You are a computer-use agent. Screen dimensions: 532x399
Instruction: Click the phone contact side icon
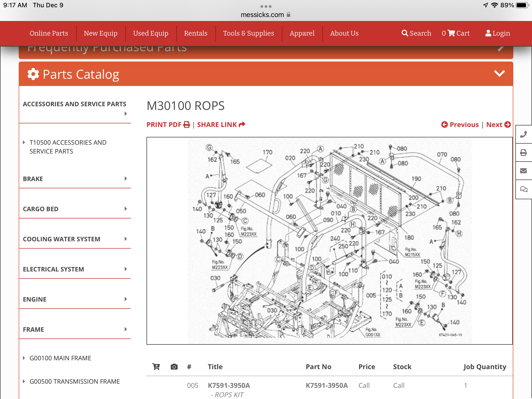click(523, 134)
